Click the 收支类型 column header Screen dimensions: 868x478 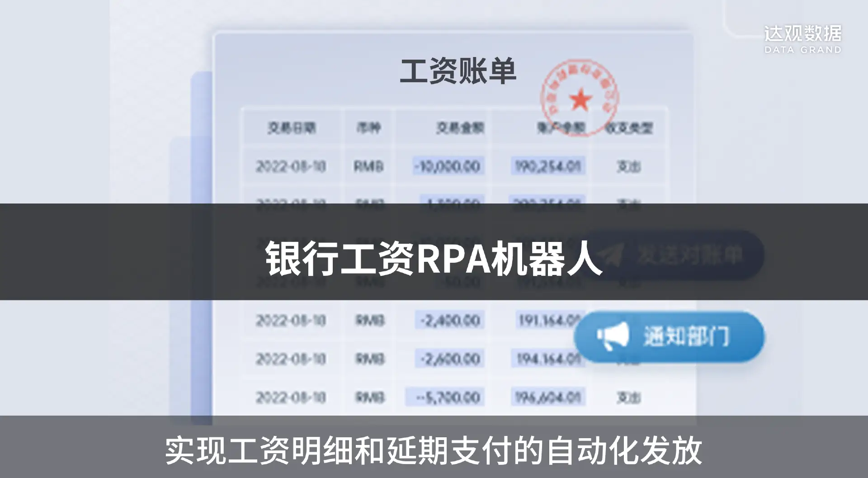[629, 128]
